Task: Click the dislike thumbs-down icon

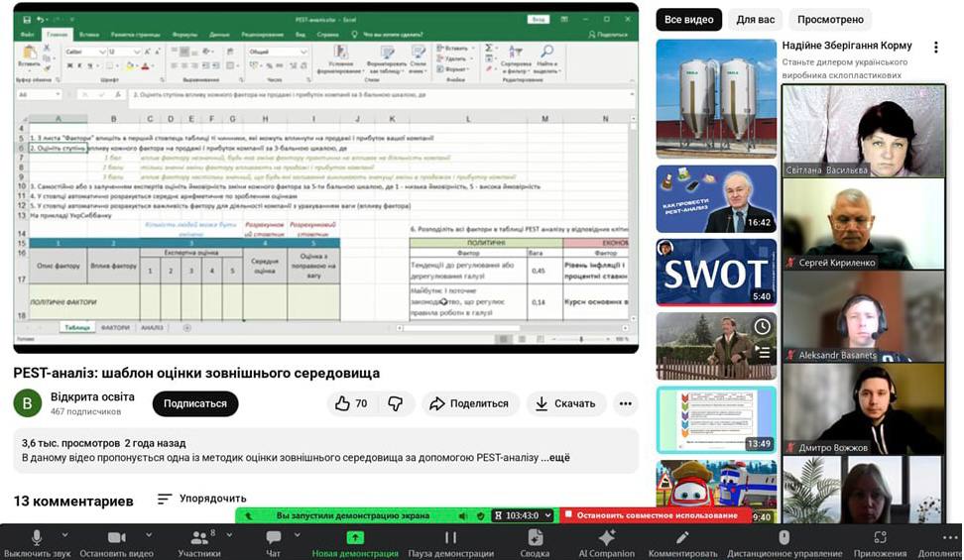Action: click(x=395, y=403)
